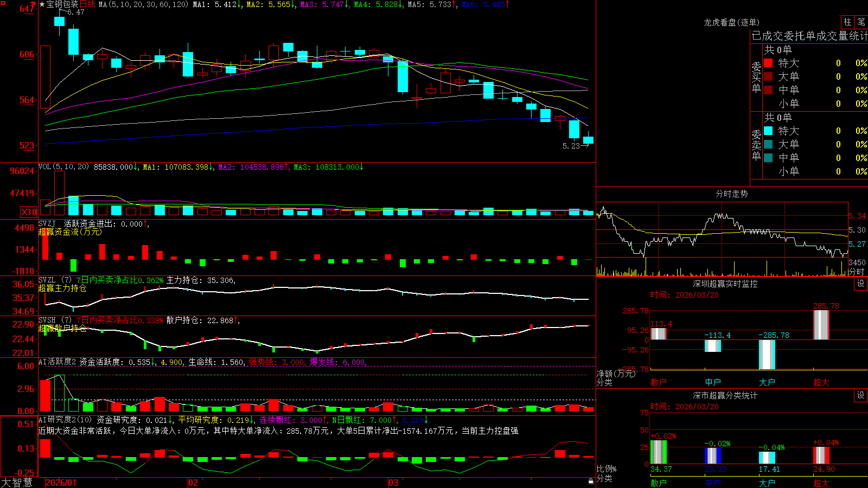Click the 大智慧 logo at bottom-left
The width and height of the screenshot is (868, 488).
[17, 483]
